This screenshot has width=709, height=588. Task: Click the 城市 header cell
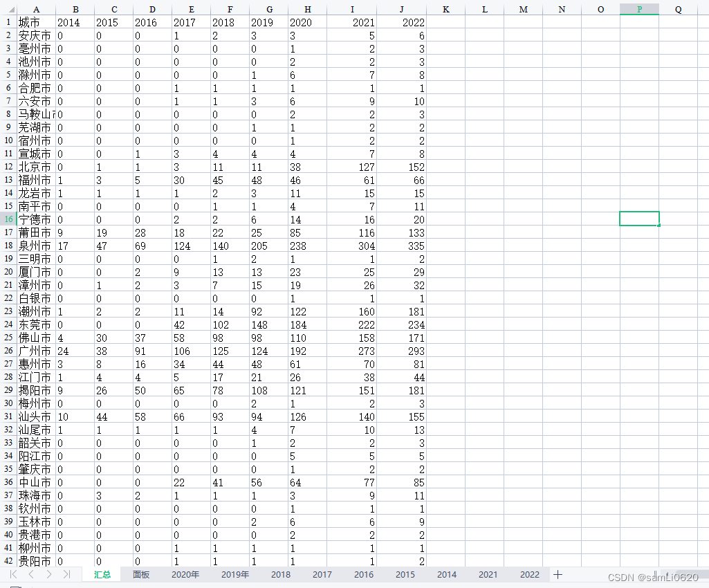coord(36,23)
